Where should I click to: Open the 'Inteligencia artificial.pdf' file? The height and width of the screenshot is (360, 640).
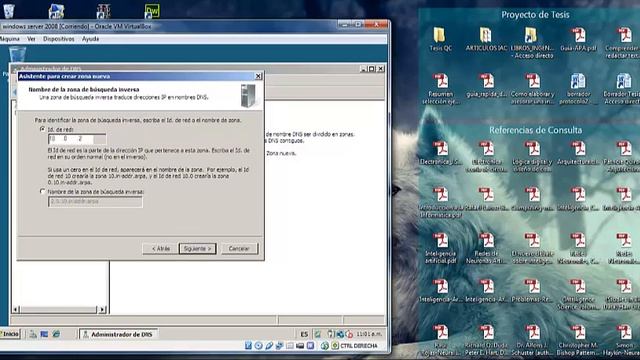tap(440, 248)
